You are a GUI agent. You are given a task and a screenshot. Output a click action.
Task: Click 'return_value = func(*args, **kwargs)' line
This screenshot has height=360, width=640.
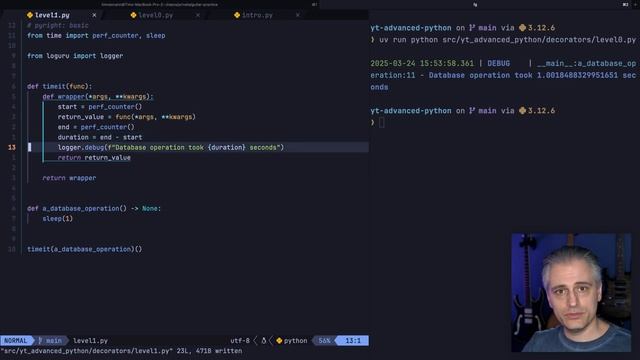pos(127,117)
